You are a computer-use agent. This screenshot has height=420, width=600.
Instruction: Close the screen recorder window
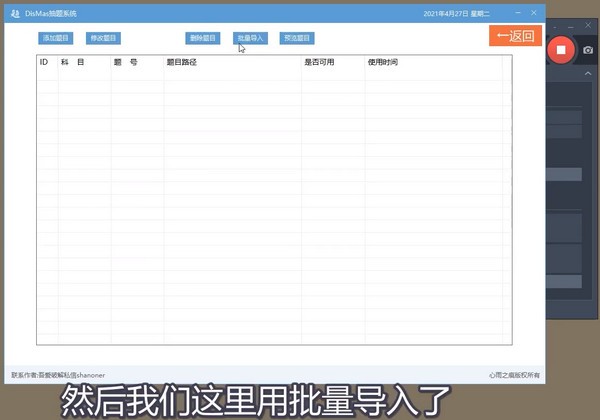pyautogui.click(x=588, y=26)
